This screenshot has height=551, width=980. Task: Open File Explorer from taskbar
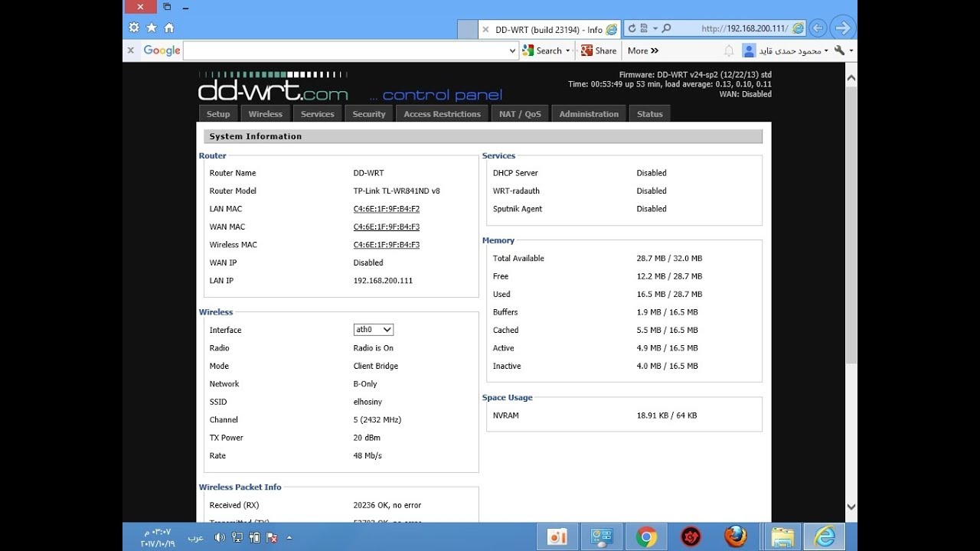(782, 537)
